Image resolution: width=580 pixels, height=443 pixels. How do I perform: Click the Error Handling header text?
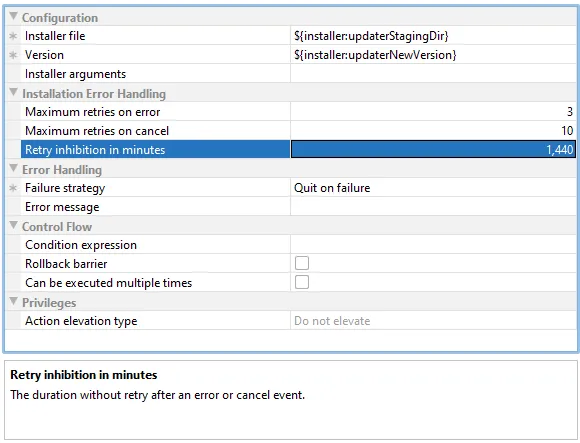tap(62, 170)
